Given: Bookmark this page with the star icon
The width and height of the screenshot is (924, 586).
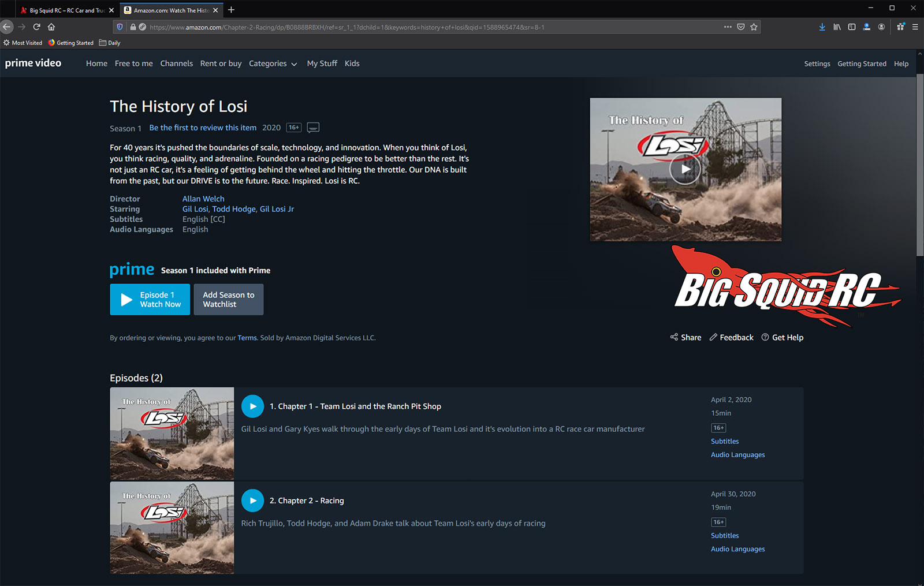Looking at the screenshot, I should tap(754, 27).
